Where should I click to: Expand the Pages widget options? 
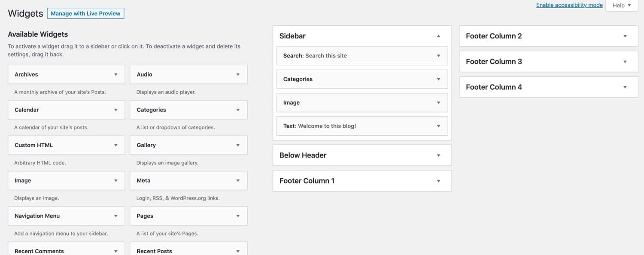click(238, 216)
